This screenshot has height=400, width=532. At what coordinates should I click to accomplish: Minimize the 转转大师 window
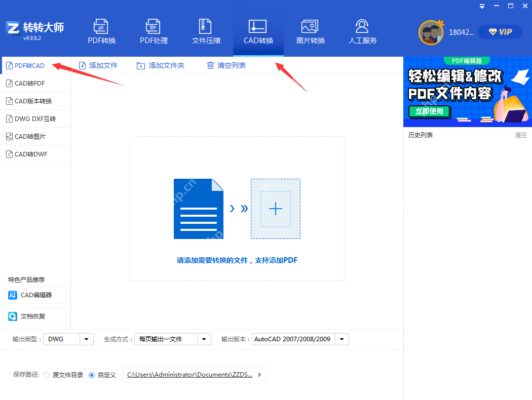click(497, 6)
